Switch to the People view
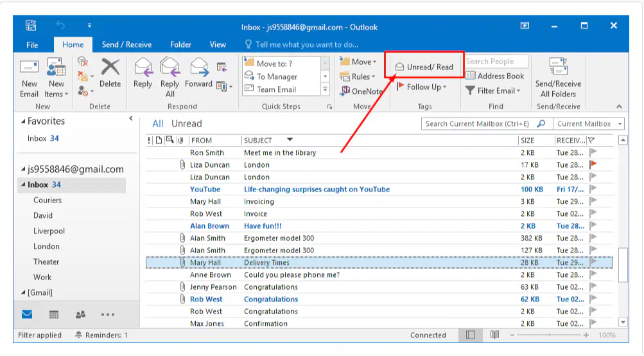 pyautogui.click(x=80, y=315)
